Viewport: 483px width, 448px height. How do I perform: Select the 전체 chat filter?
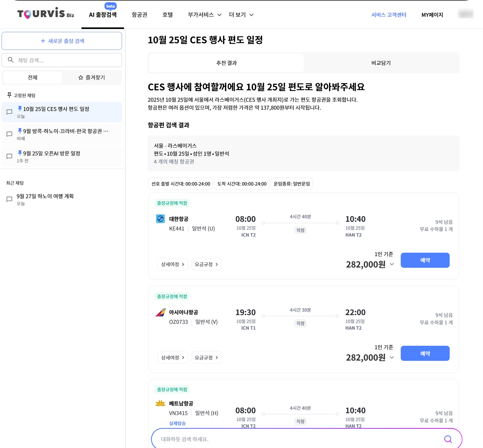pyautogui.click(x=33, y=78)
